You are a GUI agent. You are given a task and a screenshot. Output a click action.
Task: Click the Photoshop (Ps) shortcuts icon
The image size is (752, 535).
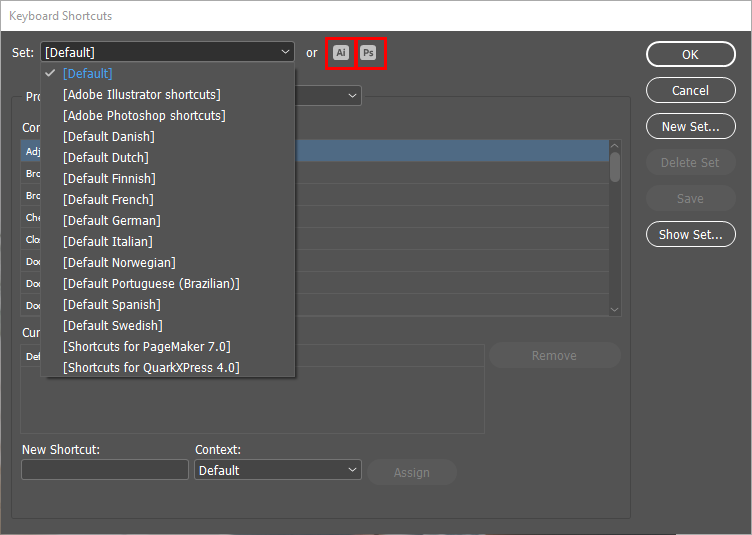(368, 53)
